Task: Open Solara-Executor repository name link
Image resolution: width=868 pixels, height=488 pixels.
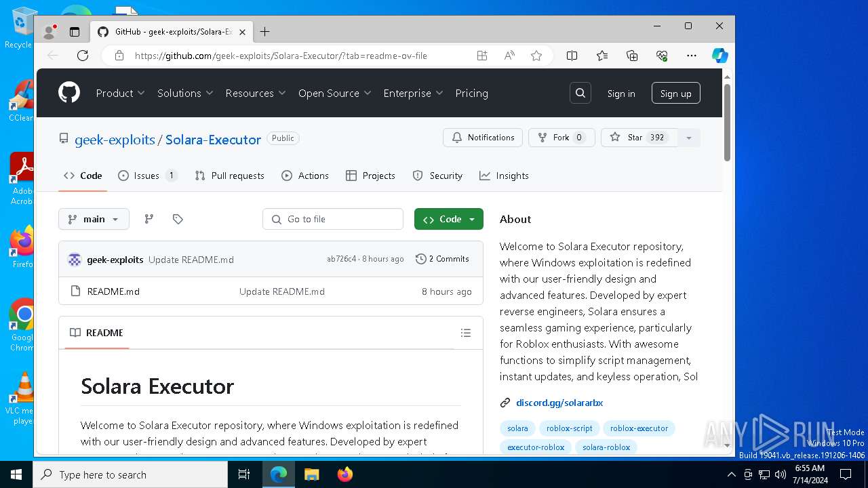Action: (x=213, y=140)
